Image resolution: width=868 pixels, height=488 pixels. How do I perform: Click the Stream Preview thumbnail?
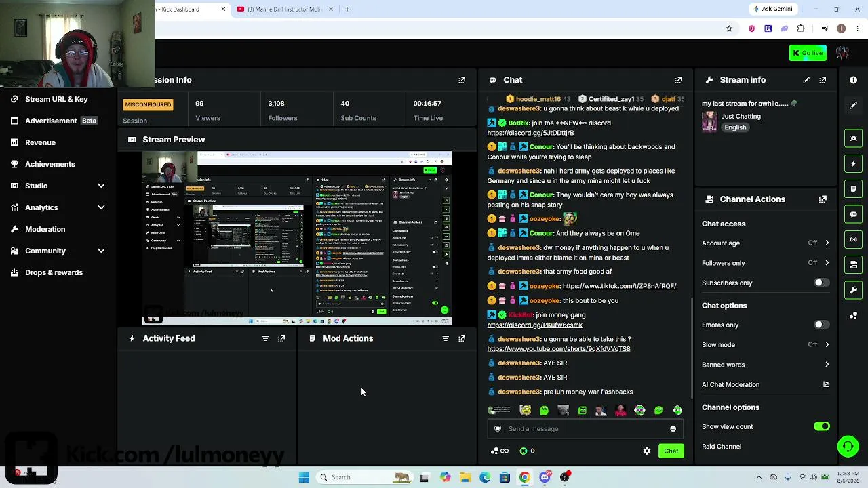(296, 239)
